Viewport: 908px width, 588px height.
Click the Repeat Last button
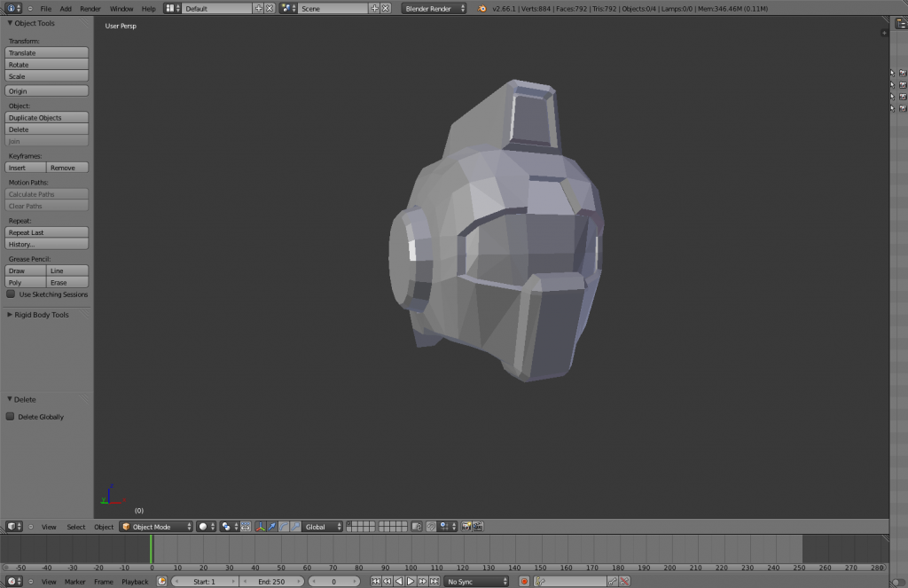click(x=47, y=232)
